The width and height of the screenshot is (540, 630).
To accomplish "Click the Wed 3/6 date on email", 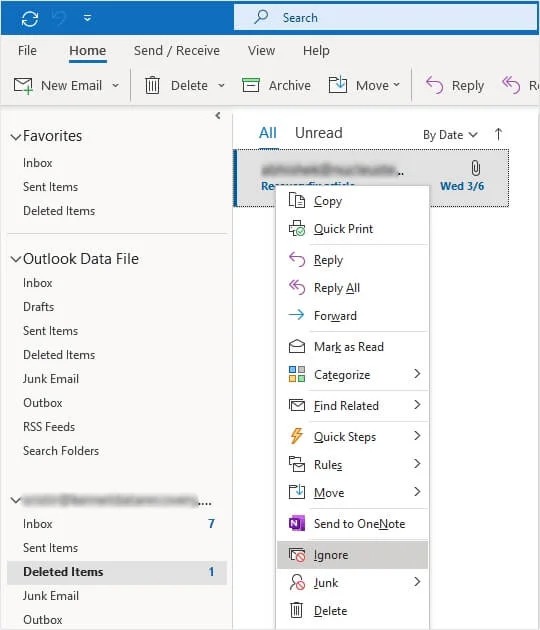I will (x=462, y=186).
